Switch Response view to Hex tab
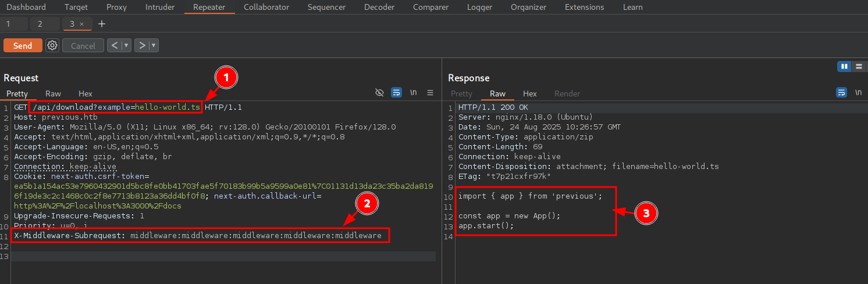The width and height of the screenshot is (868, 284). tap(529, 94)
